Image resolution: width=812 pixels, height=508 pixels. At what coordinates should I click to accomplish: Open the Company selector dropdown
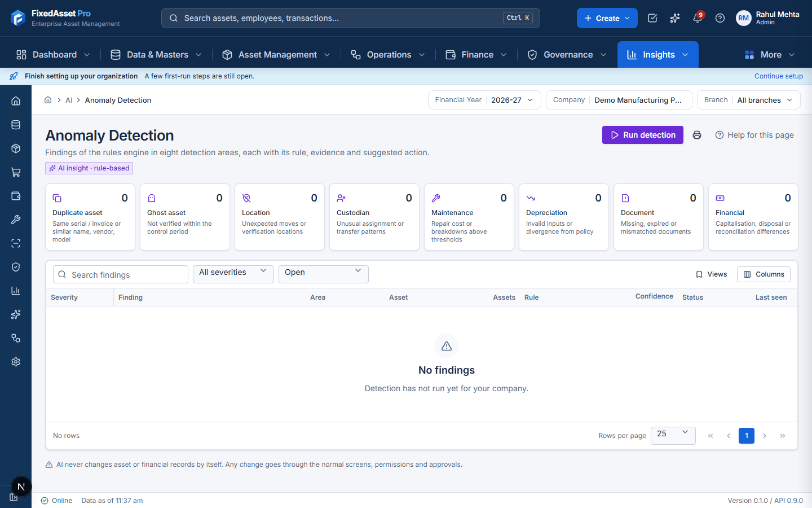(x=619, y=100)
